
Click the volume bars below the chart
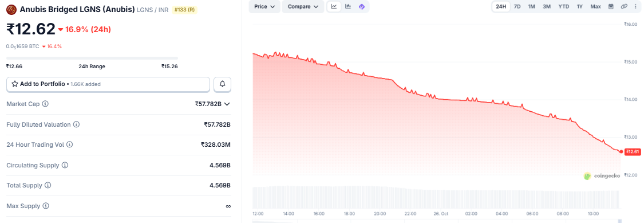pos(436,198)
